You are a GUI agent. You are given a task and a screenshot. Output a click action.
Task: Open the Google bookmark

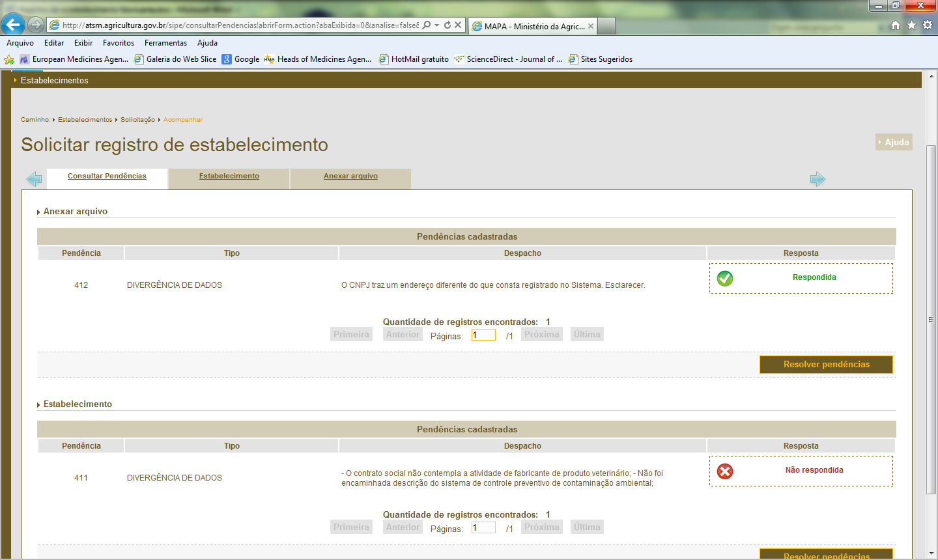coord(240,59)
